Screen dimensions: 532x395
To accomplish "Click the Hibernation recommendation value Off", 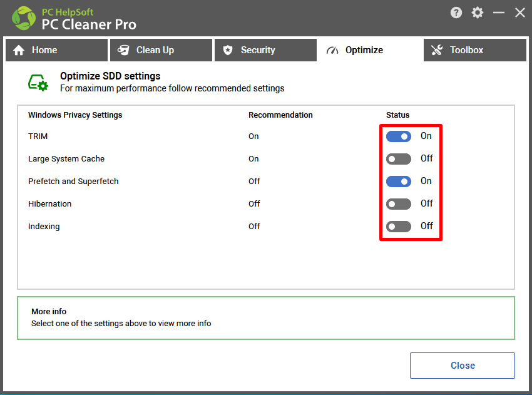I will click(254, 204).
